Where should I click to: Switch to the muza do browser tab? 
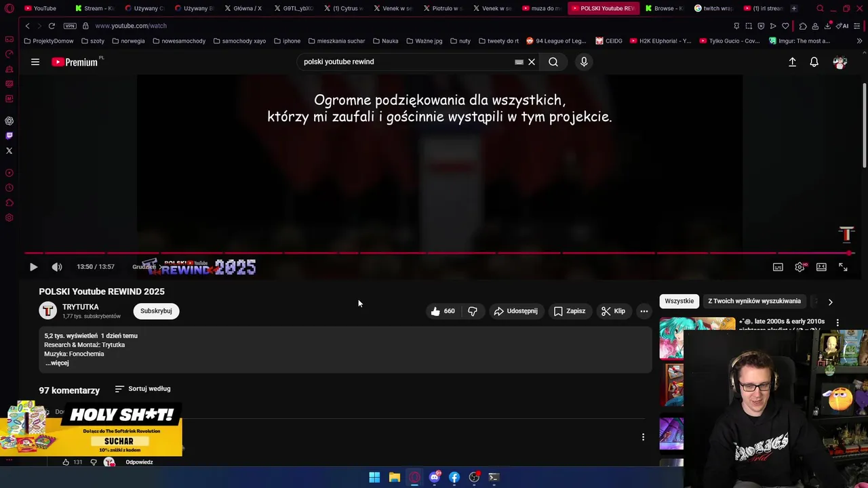[541, 8]
